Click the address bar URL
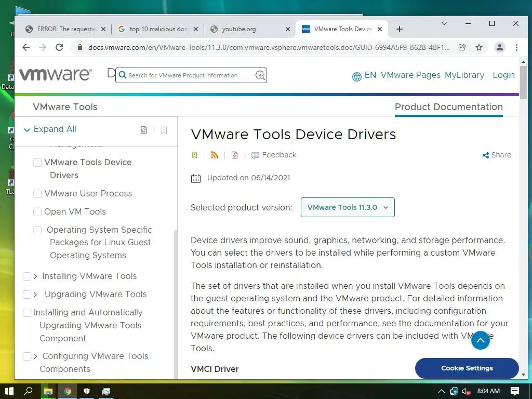This screenshot has width=532, height=399. (x=269, y=47)
